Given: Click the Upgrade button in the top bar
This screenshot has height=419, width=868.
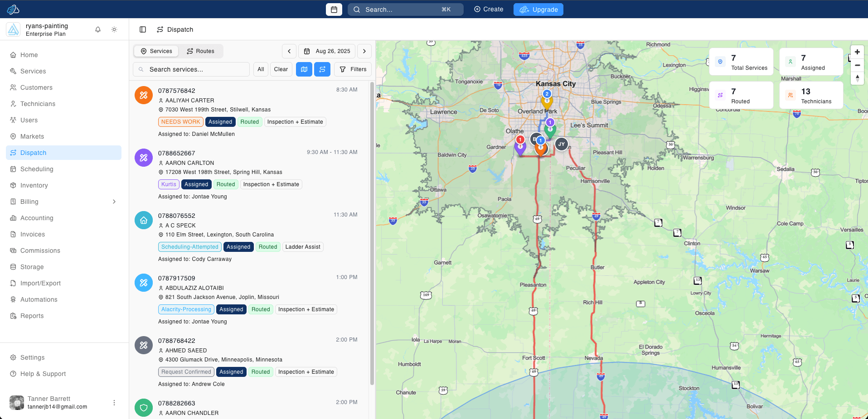Looking at the screenshot, I should (538, 9).
